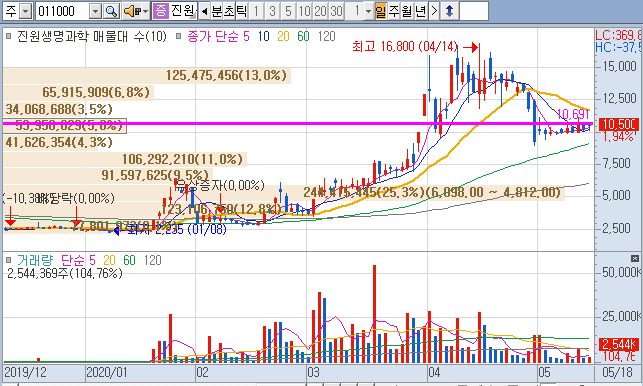Click the purple 증 badge icon
Image resolution: width=643 pixels, height=386 pixels.
pos(160,11)
